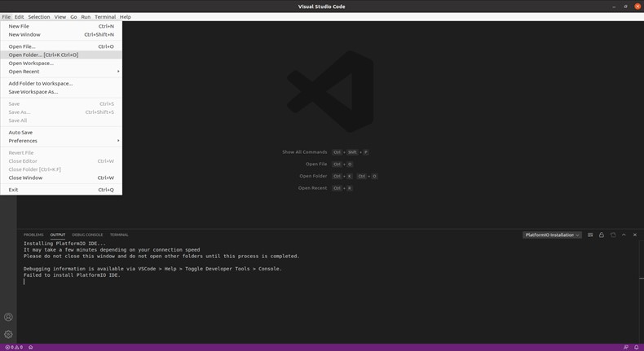Open the Selection menu
This screenshot has width=644, height=351.
tap(39, 17)
